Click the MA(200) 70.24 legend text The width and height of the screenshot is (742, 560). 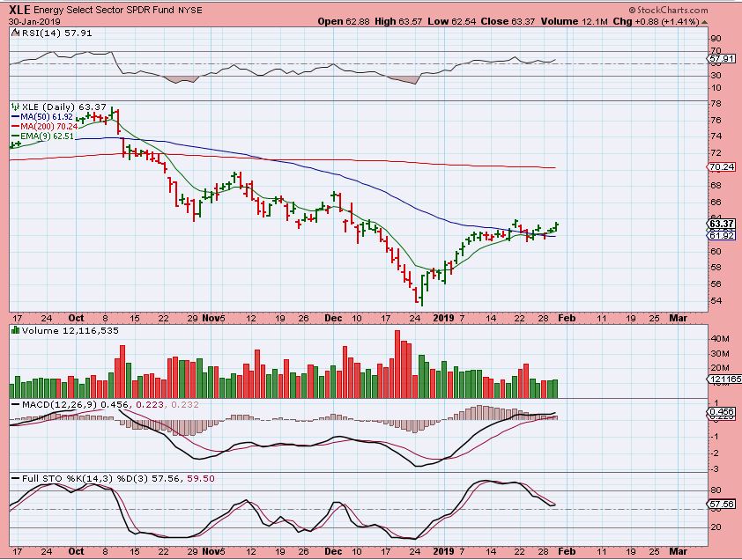pyautogui.click(x=49, y=127)
